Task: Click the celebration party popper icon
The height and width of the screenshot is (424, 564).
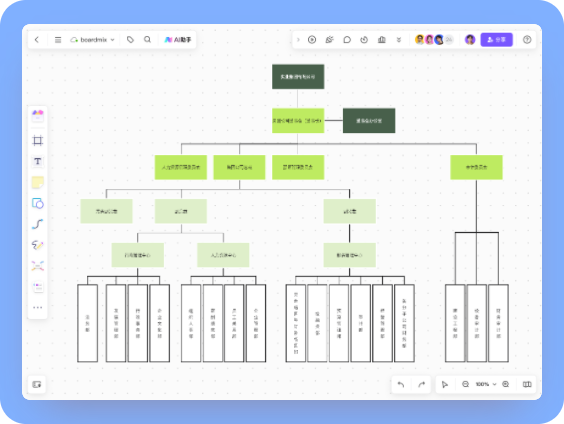Action: 329,40
